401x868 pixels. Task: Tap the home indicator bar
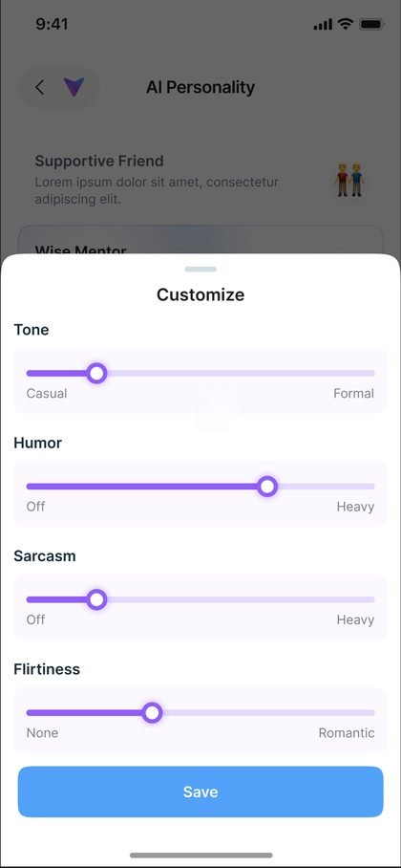point(201,856)
